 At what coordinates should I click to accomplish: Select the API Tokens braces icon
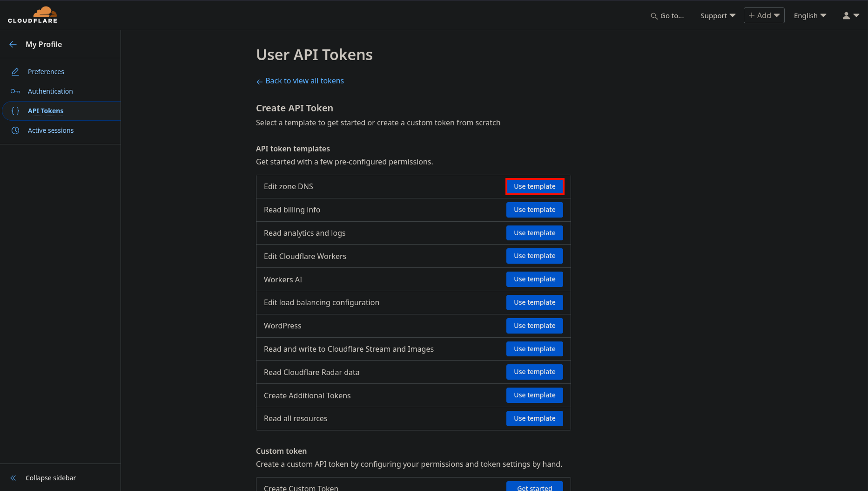[x=15, y=111]
